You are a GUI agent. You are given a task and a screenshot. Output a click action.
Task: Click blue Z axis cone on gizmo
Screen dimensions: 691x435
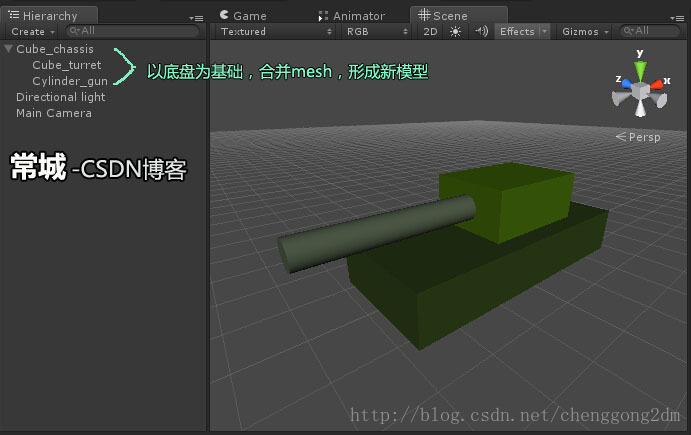(x=626, y=83)
